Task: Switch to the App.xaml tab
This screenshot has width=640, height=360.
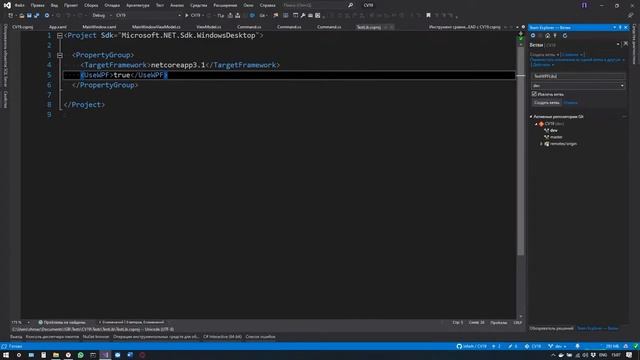Action: coord(58,27)
